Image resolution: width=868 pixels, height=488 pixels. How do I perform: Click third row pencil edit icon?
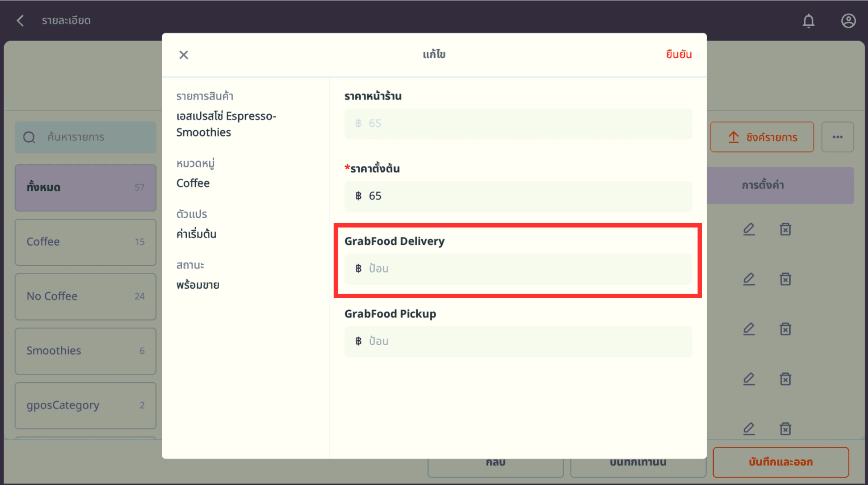point(749,329)
